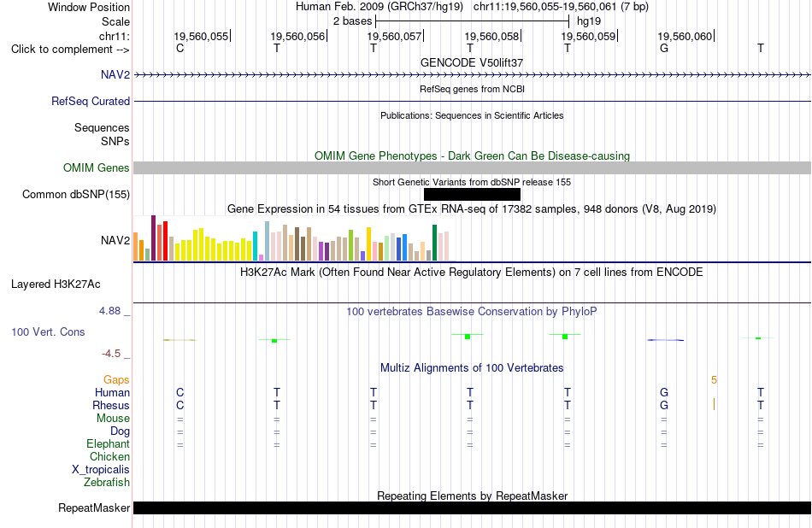Screen dimensions: 812x528
Task: Open Short Genetic Variants from dbSNP title
Action: pos(472,182)
